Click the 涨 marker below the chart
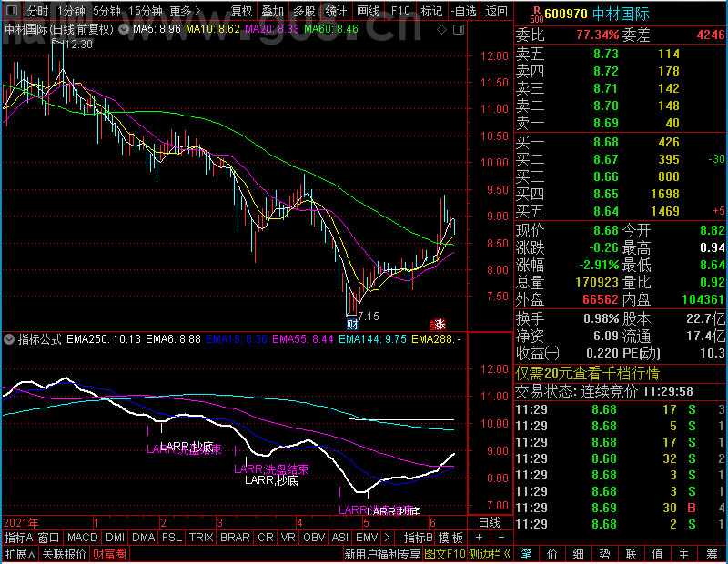This screenshot has width=728, height=564. [x=439, y=324]
